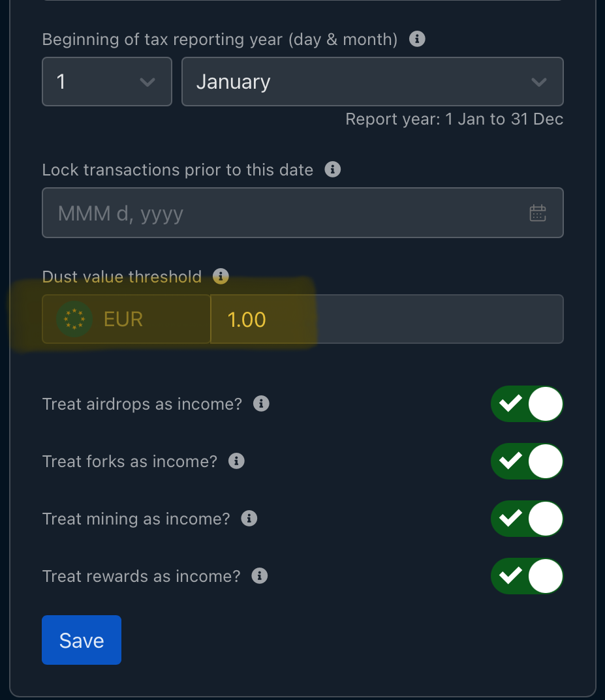Save the settings
605x700 pixels.
82,640
